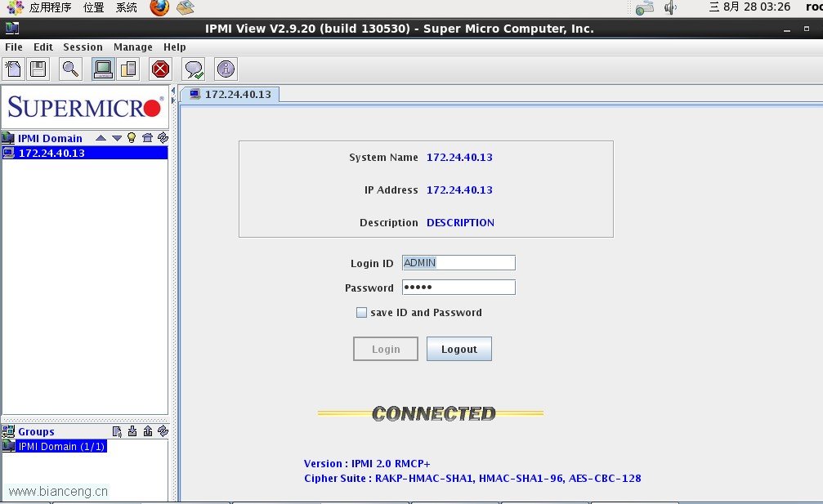Click the computer monitor toolbar icon
823x504 pixels.
click(x=103, y=69)
